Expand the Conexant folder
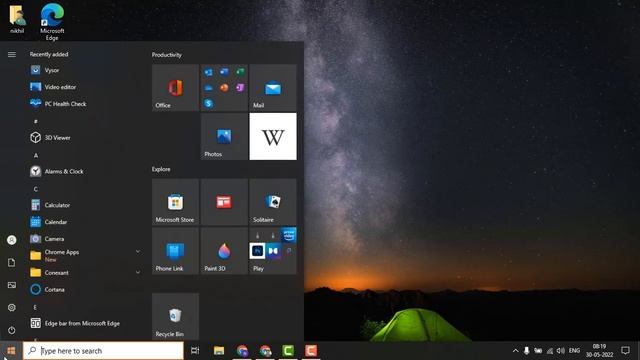Viewport: 640px width, 360px height. pos(138,272)
